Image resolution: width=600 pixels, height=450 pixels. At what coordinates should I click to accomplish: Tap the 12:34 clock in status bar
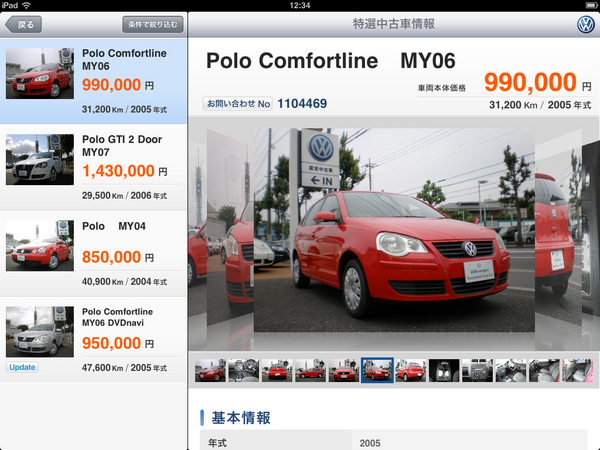(300, 5)
